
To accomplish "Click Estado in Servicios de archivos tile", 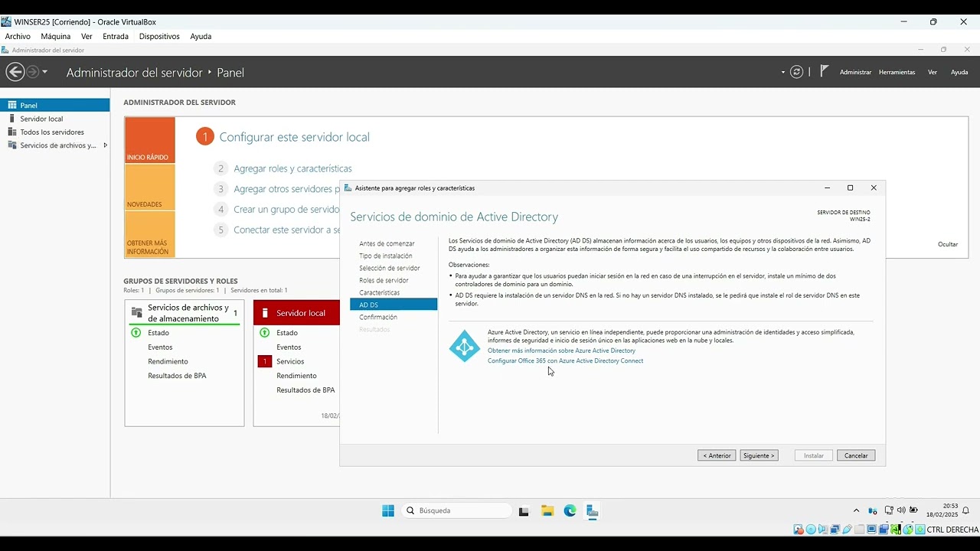I will click(158, 333).
